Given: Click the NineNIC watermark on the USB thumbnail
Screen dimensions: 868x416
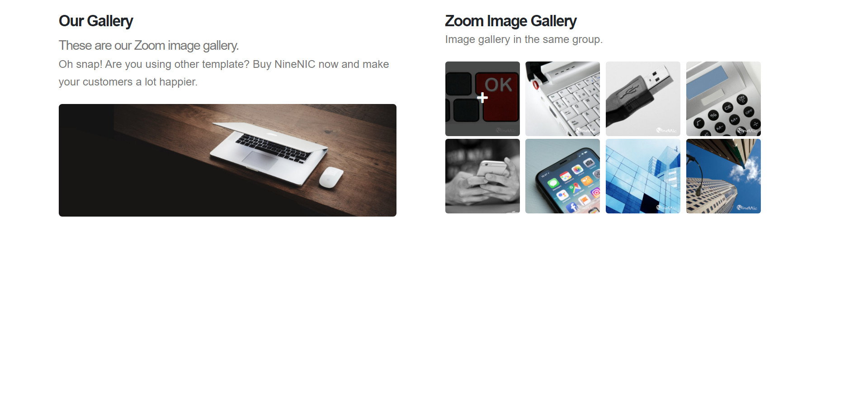Looking at the screenshot, I should tap(666, 131).
